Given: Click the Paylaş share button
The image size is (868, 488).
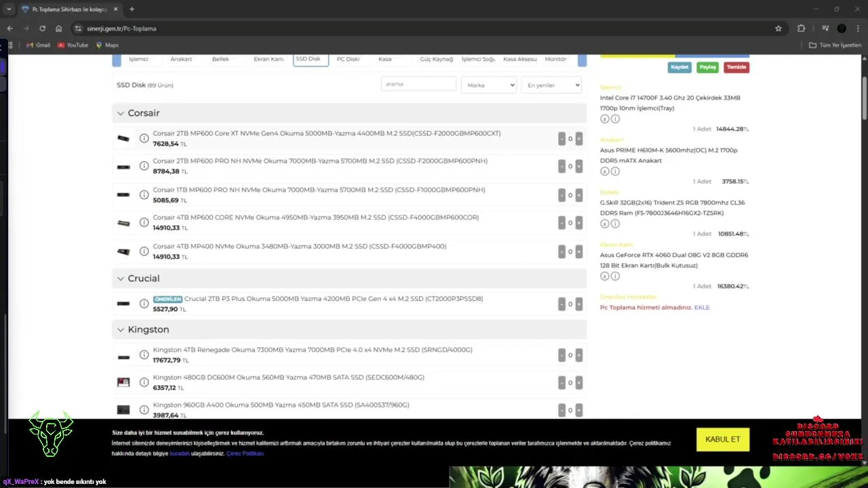Looking at the screenshot, I should 708,67.
